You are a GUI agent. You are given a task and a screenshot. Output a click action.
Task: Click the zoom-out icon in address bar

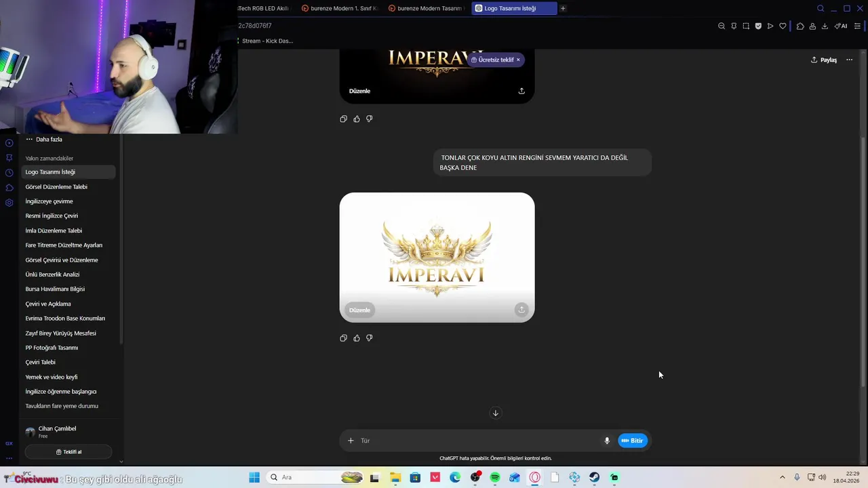(722, 26)
